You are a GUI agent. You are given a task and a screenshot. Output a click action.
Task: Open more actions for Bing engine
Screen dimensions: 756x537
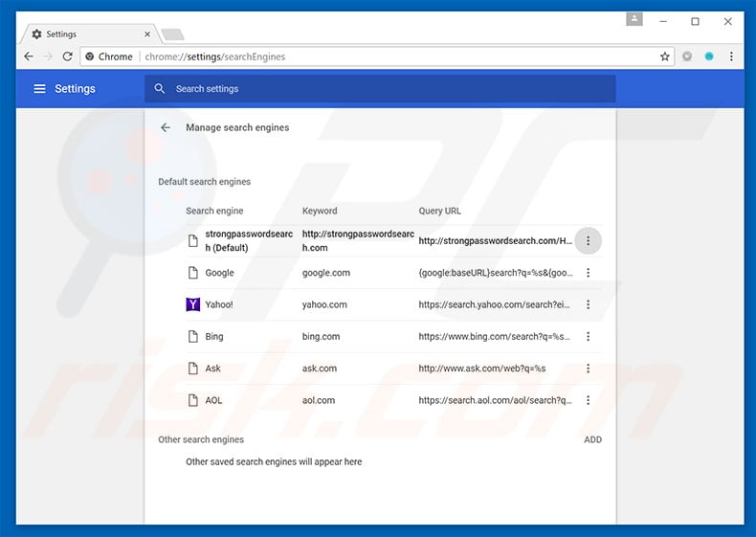pyautogui.click(x=588, y=336)
